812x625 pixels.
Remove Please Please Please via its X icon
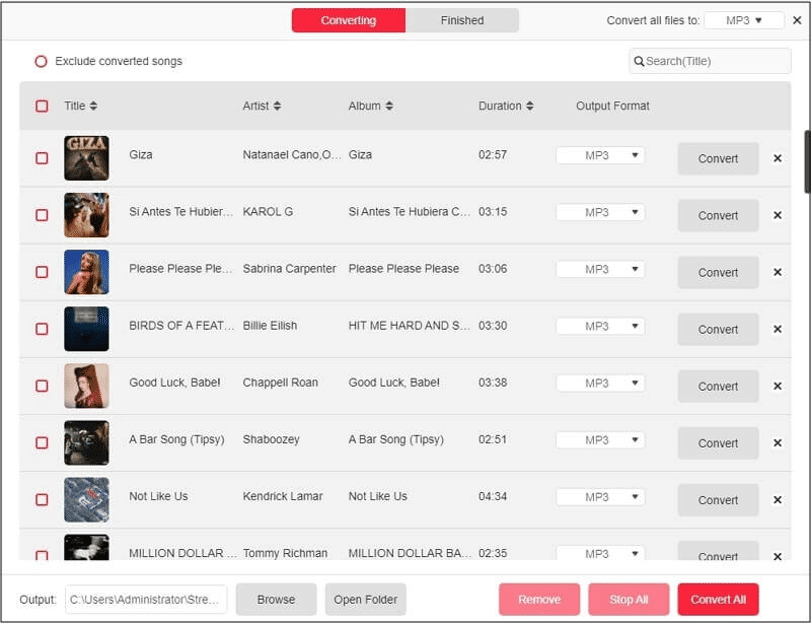coord(777,272)
